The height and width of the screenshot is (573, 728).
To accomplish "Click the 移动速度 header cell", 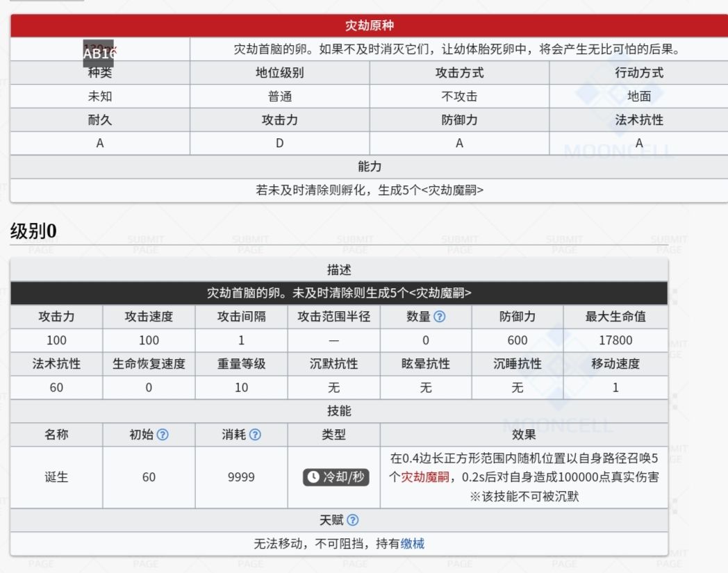I will point(615,363).
